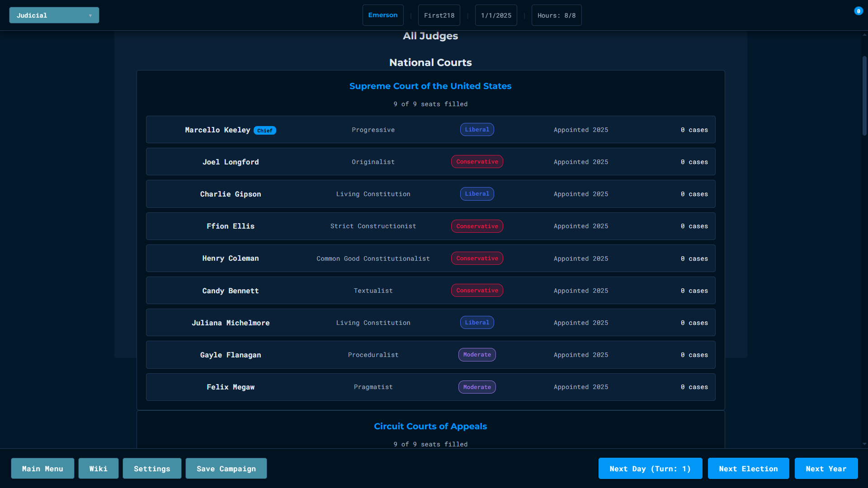Click Save Campaign

click(226, 469)
